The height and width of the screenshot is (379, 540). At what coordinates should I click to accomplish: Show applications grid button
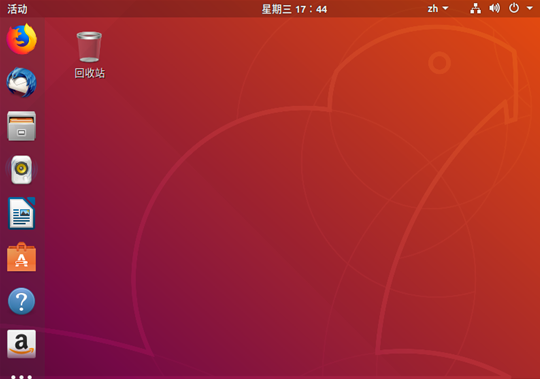21,377
